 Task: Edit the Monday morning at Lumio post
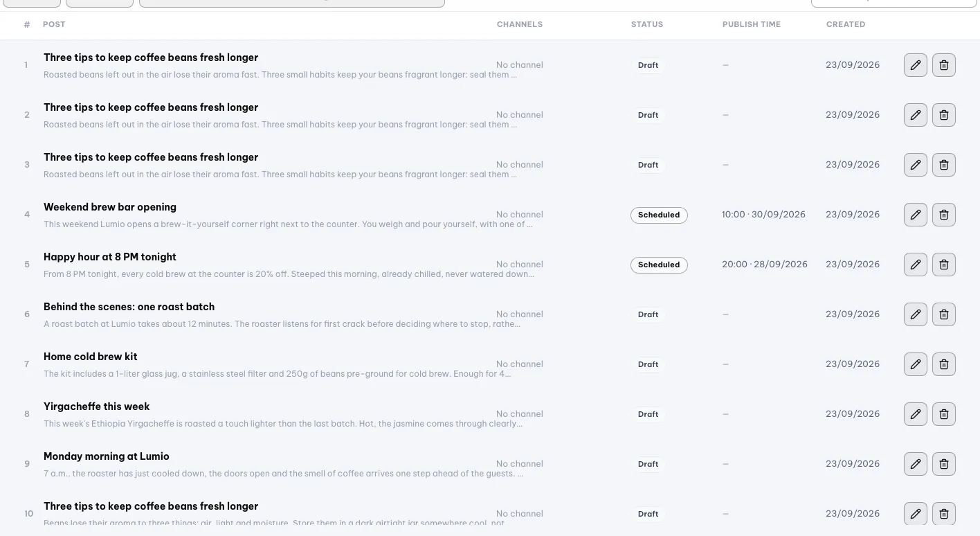point(916,464)
